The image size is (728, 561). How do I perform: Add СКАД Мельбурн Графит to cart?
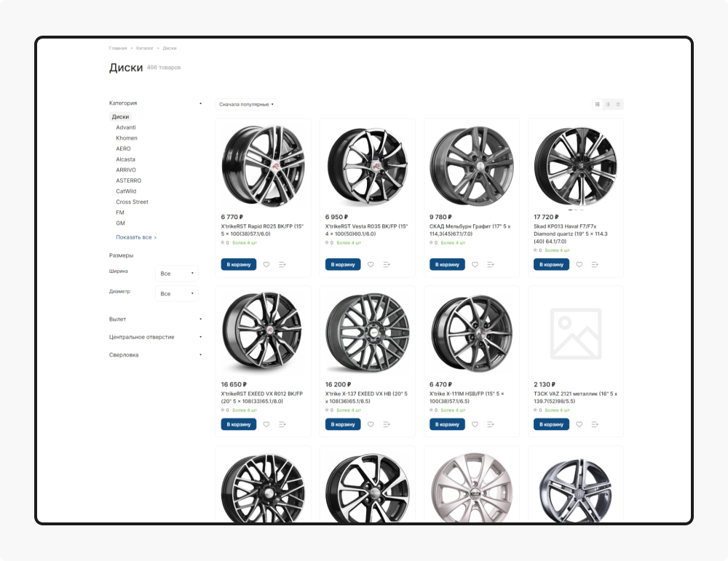pyautogui.click(x=447, y=264)
